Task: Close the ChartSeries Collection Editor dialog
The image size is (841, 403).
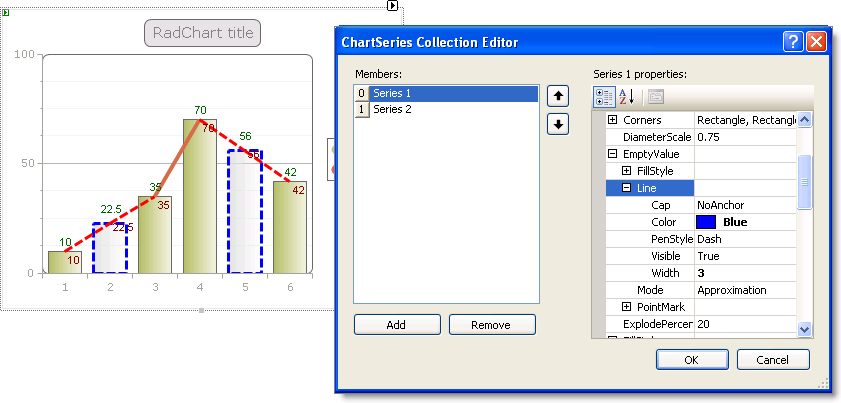Action: [816, 41]
